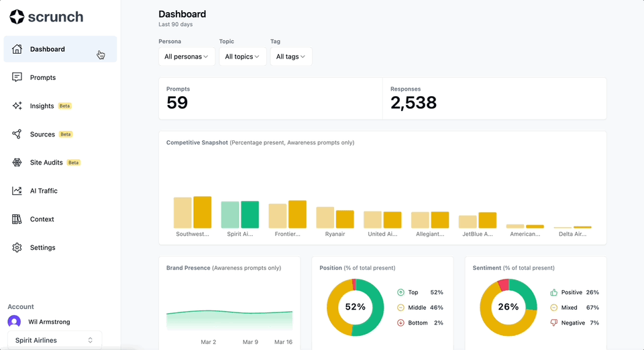Open the Sources menu item

(60, 134)
